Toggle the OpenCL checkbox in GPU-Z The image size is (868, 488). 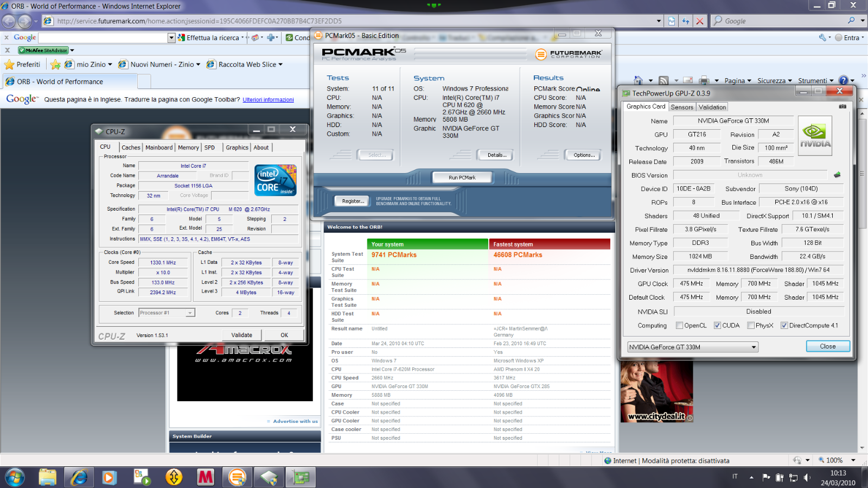(679, 326)
